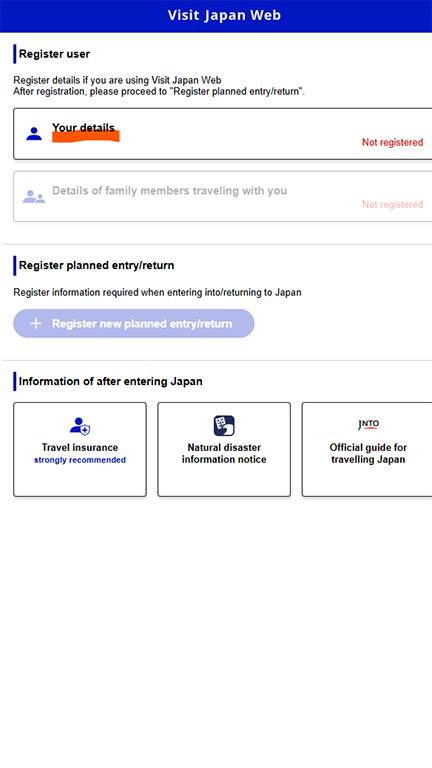
Task: Click the strongly recommended label
Action: coord(80,460)
